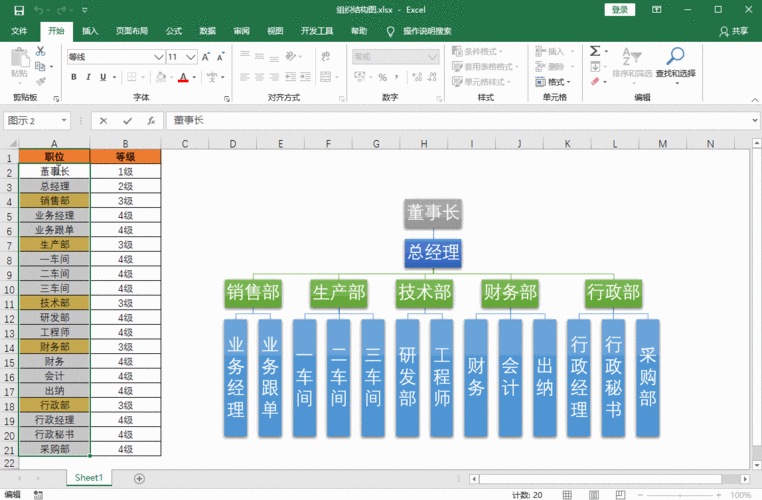Toggle Underline formatting

click(103, 77)
